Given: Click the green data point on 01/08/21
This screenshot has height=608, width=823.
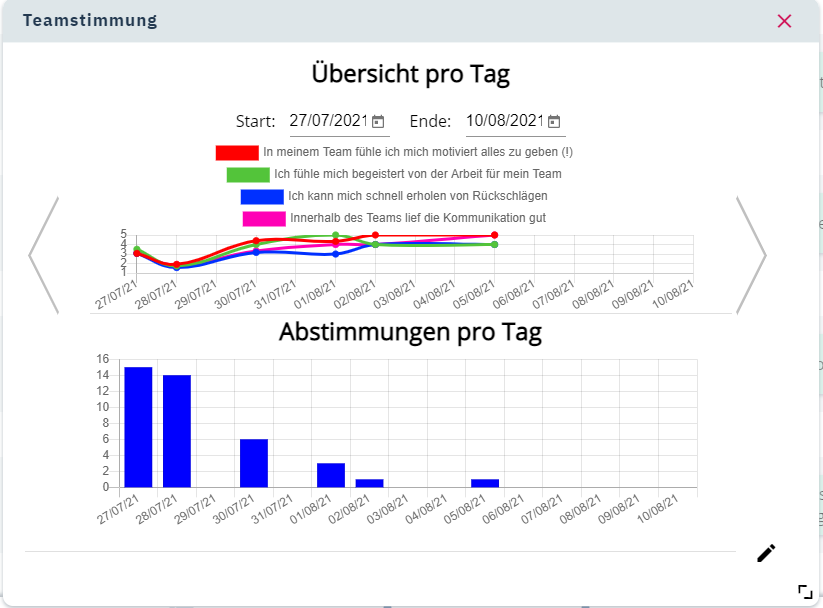Looking at the screenshot, I should coord(336,235).
